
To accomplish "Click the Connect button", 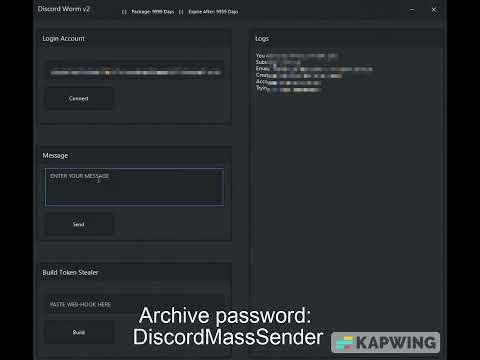I will coord(79,99).
